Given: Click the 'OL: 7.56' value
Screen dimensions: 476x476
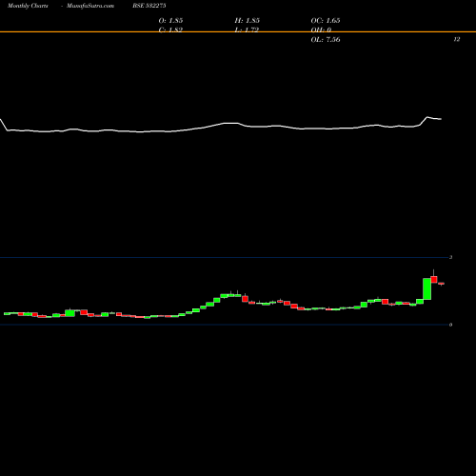Looking at the screenshot, I should pos(326,39).
